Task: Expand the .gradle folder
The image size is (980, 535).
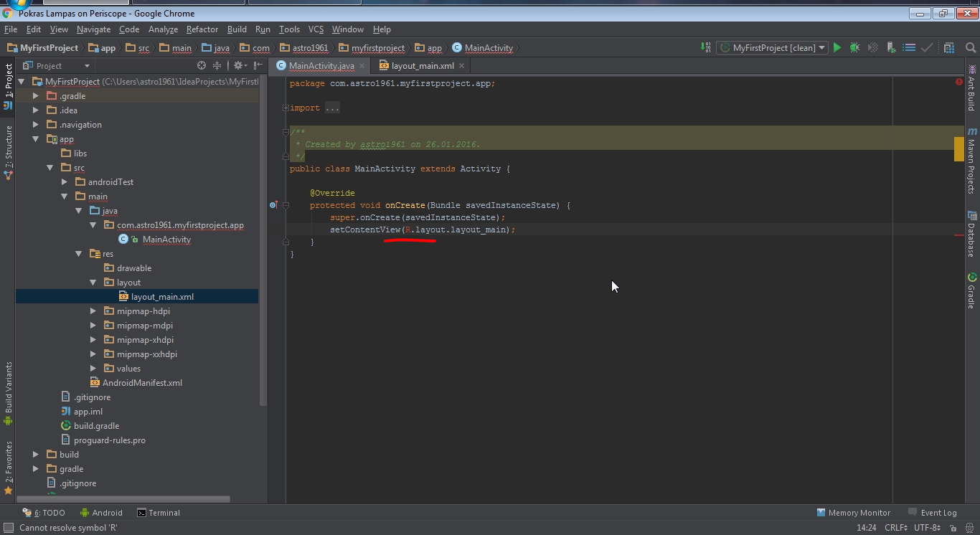Action: coord(36,96)
